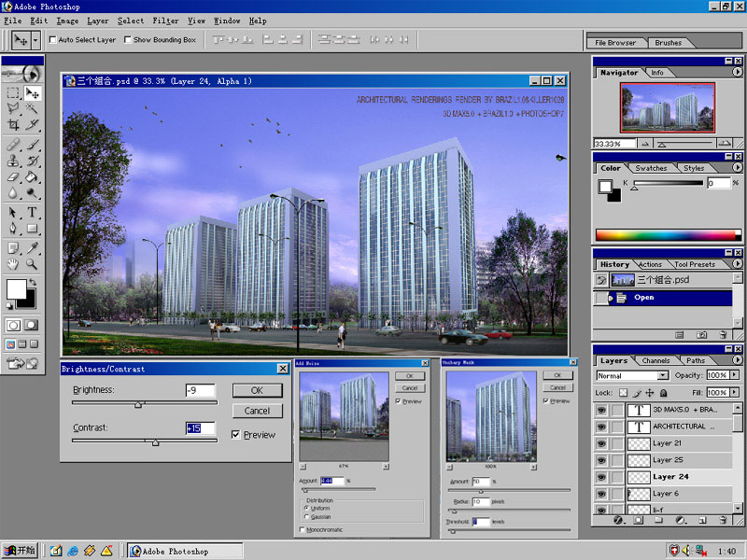Viewport: 747px width, 560px height.
Task: Toggle Preview in Unsharp Mask dialog
Action: (546, 401)
